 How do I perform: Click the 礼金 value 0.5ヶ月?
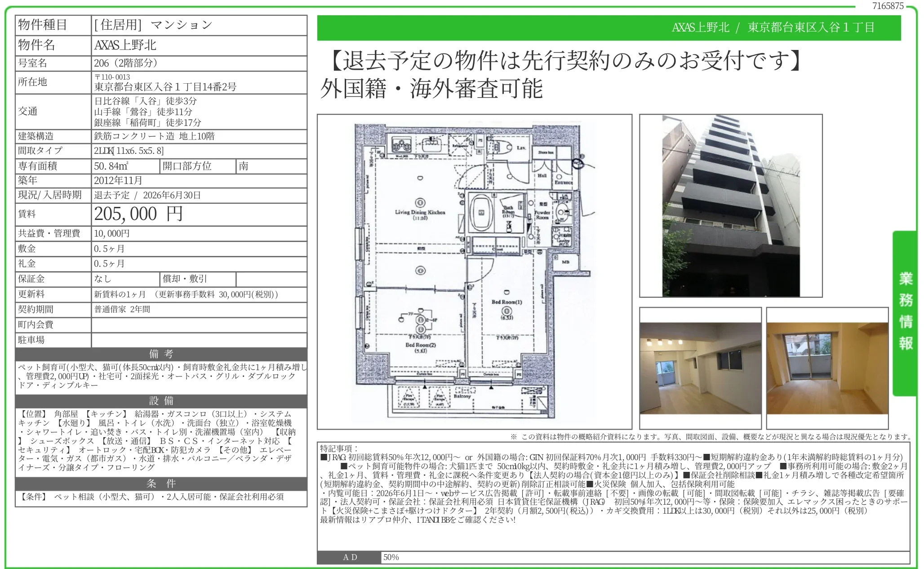pyautogui.click(x=109, y=264)
